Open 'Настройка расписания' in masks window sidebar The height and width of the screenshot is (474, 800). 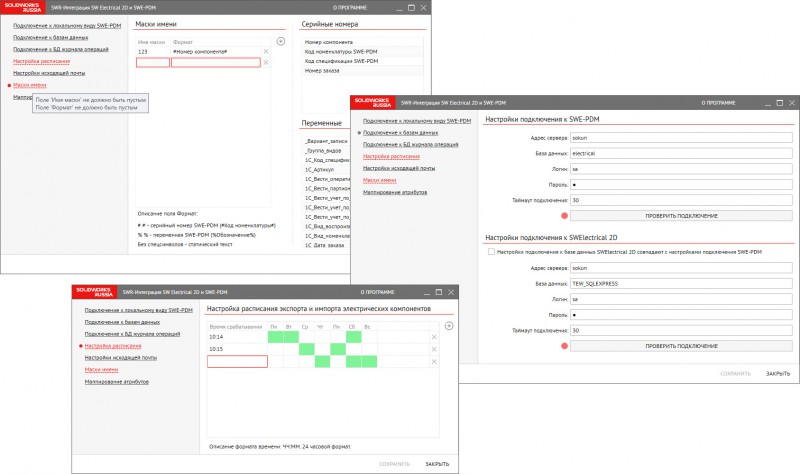click(41, 61)
